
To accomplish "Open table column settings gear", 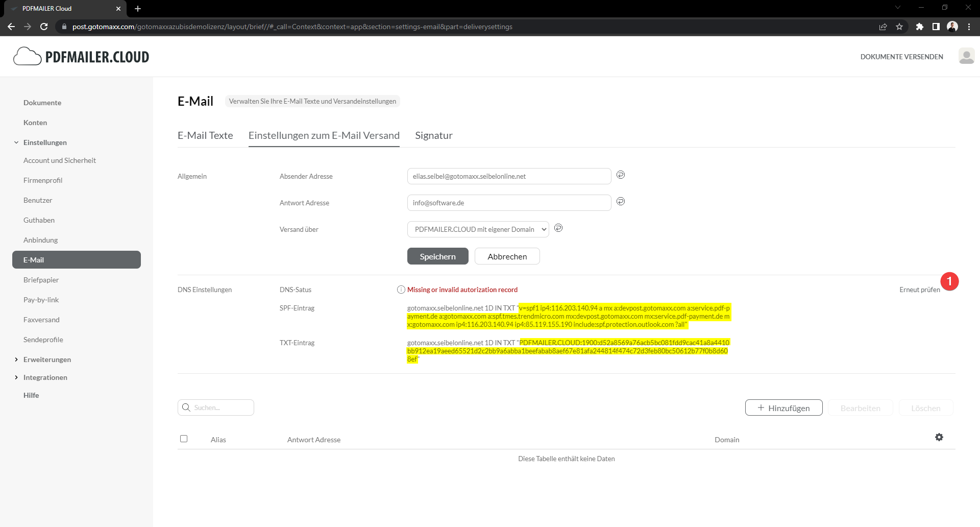I will 939,437.
